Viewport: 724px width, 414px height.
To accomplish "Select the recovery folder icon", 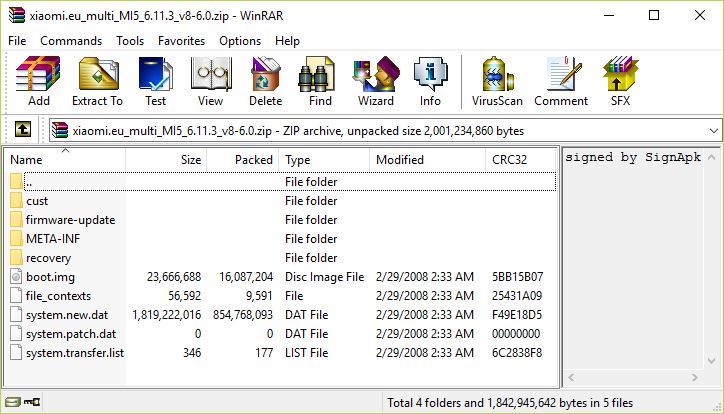I will (x=16, y=258).
